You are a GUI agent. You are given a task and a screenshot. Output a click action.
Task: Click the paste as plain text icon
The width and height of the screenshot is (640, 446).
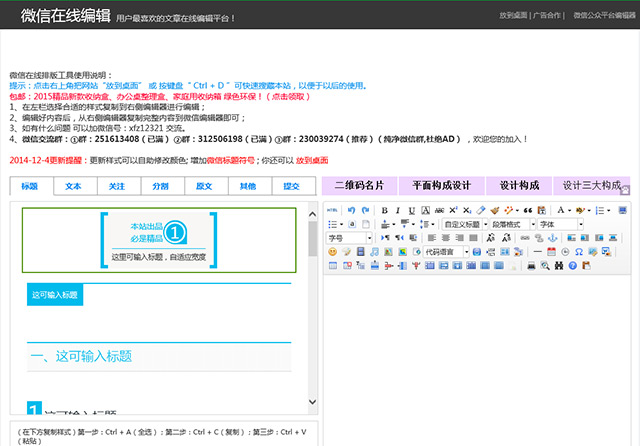point(542,210)
